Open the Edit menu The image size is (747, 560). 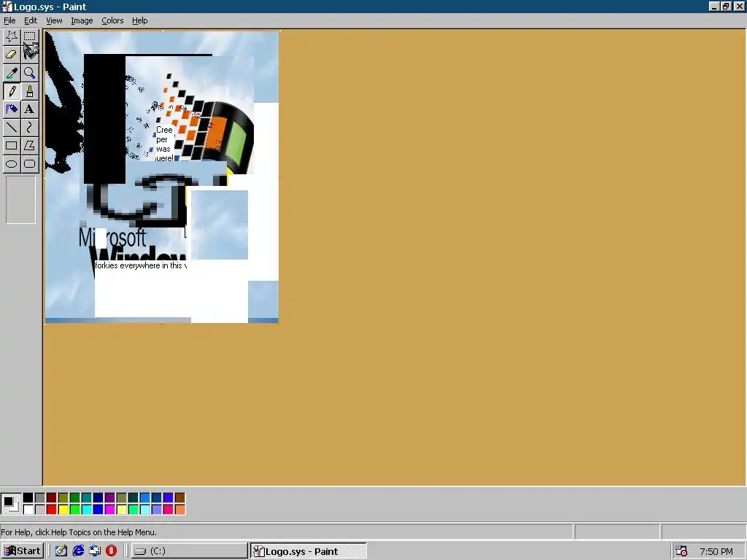[31, 20]
